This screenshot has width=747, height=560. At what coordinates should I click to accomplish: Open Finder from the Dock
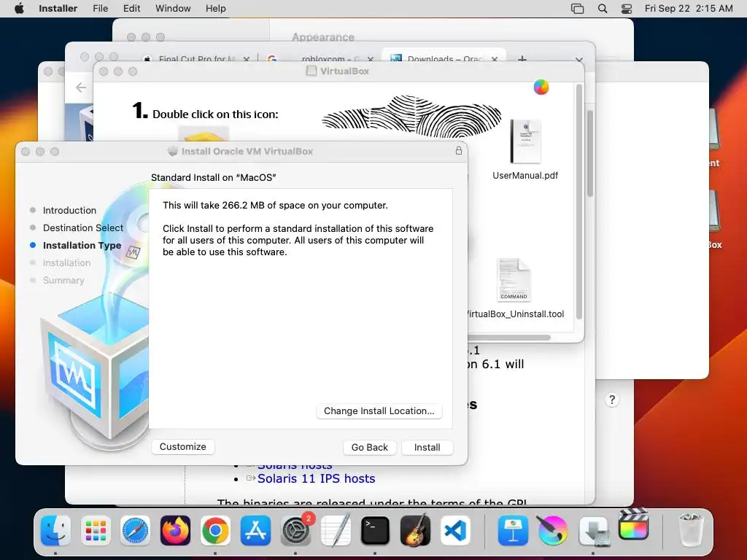[55, 531]
